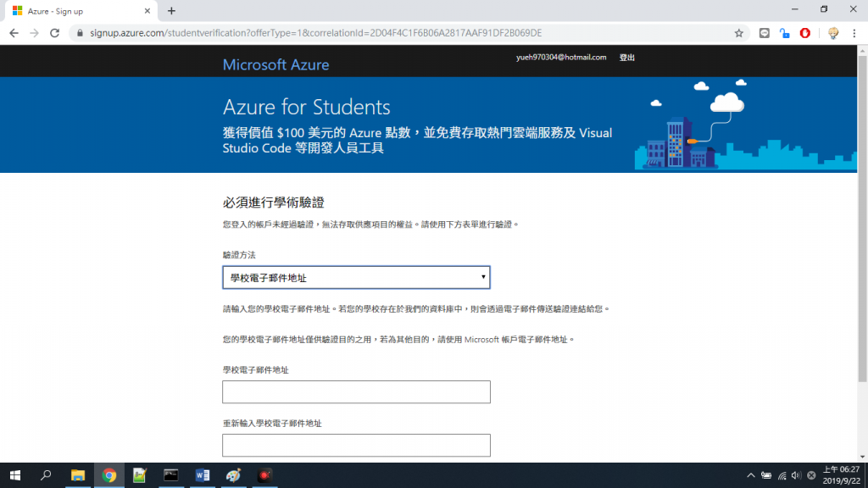Click the page vertical scrollbar thumb
The width and height of the screenshot is (868, 488).
pos(862,219)
